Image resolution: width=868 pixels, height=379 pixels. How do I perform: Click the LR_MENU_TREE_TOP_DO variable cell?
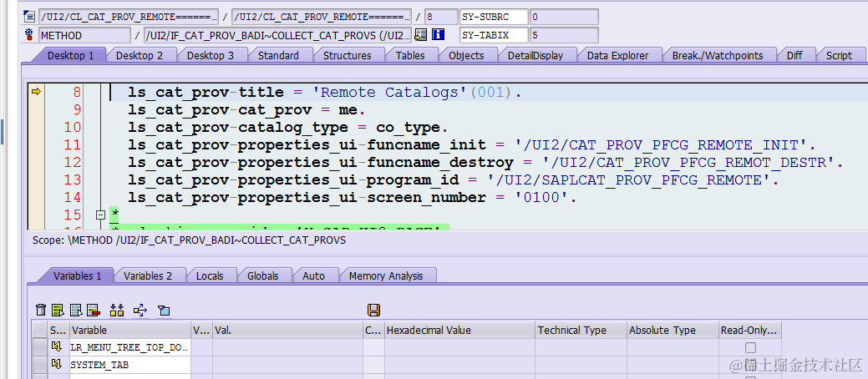[x=130, y=348]
